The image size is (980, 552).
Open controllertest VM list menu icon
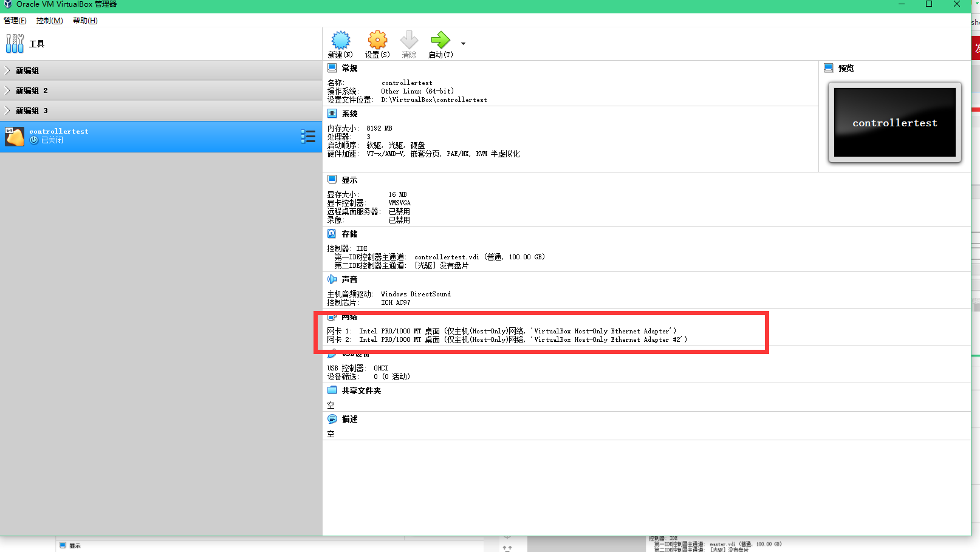308,137
